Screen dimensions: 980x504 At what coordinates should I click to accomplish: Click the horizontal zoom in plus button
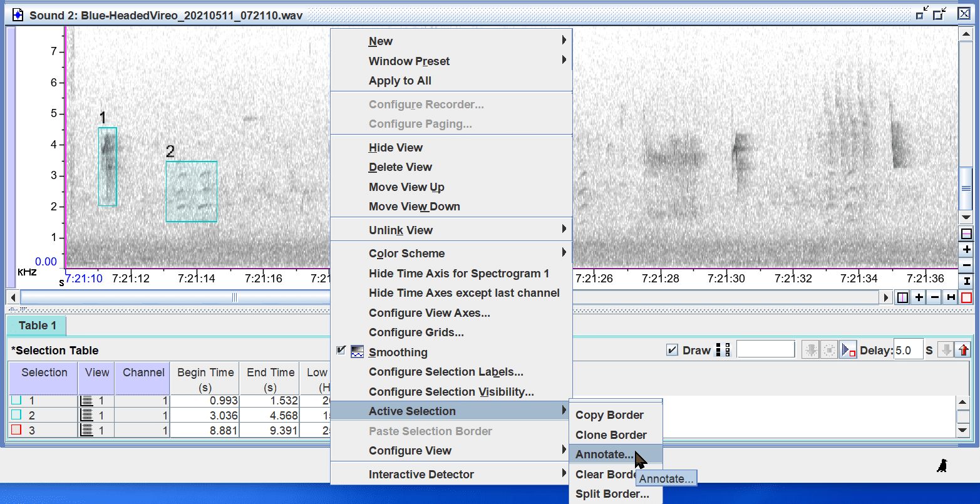(x=919, y=297)
